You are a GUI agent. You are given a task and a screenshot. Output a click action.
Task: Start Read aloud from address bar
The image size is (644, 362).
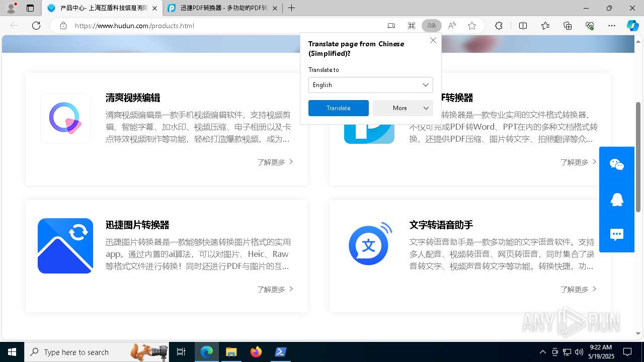pos(452,26)
